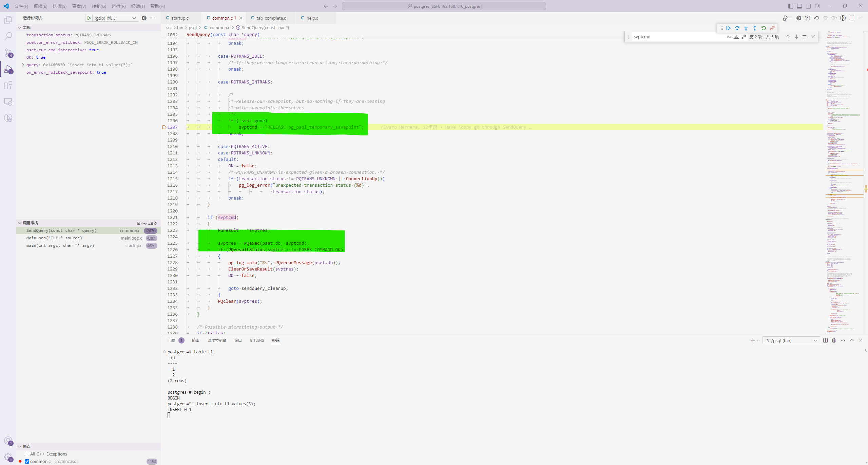Open the Explorer view in activity bar
The width and height of the screenshot is (868, 465).
coord(8,20)
